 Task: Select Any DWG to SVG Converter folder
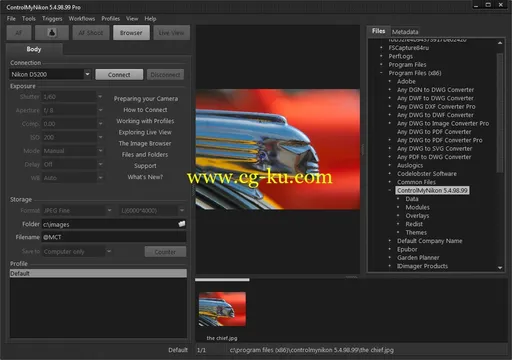click(x=434, y=149)
